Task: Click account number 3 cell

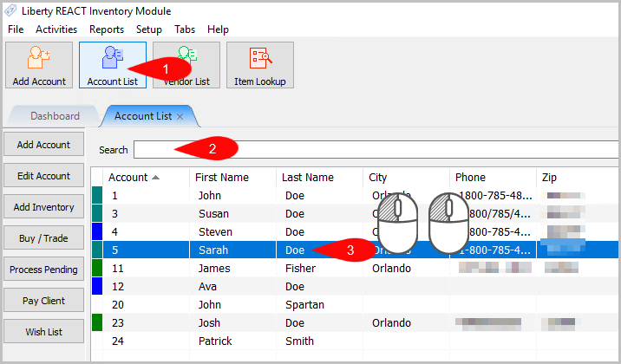Action: [x=146, y=214]
